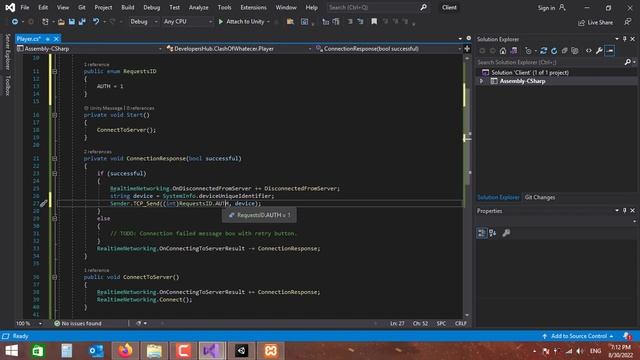The width and height of the screenshot is (640, 360).
Task: Switch to the Git Changes tab
Action: (540, 198)
